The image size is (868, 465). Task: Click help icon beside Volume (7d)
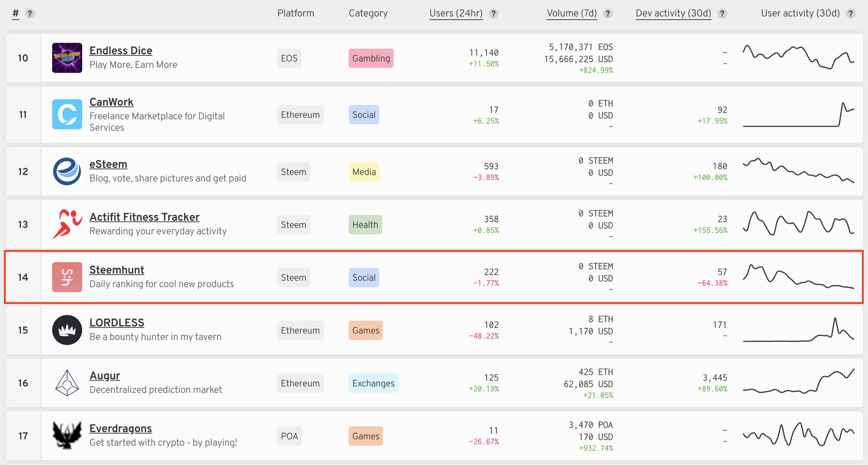(x=608, y=14)
